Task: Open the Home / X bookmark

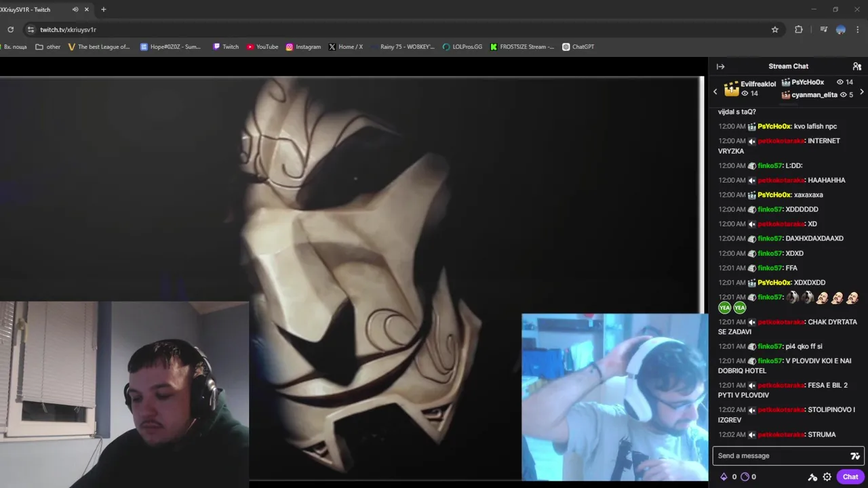Action: click(346, 47)
